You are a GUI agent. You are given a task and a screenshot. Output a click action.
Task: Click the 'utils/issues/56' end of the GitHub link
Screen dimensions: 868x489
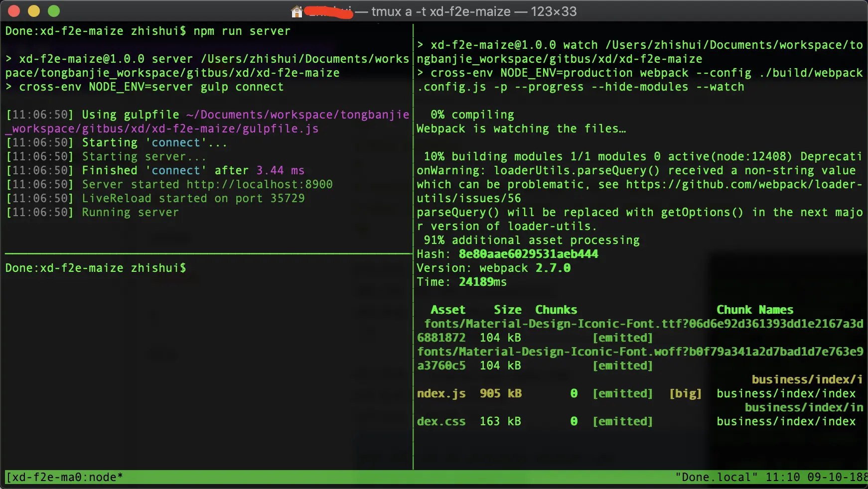469,199
